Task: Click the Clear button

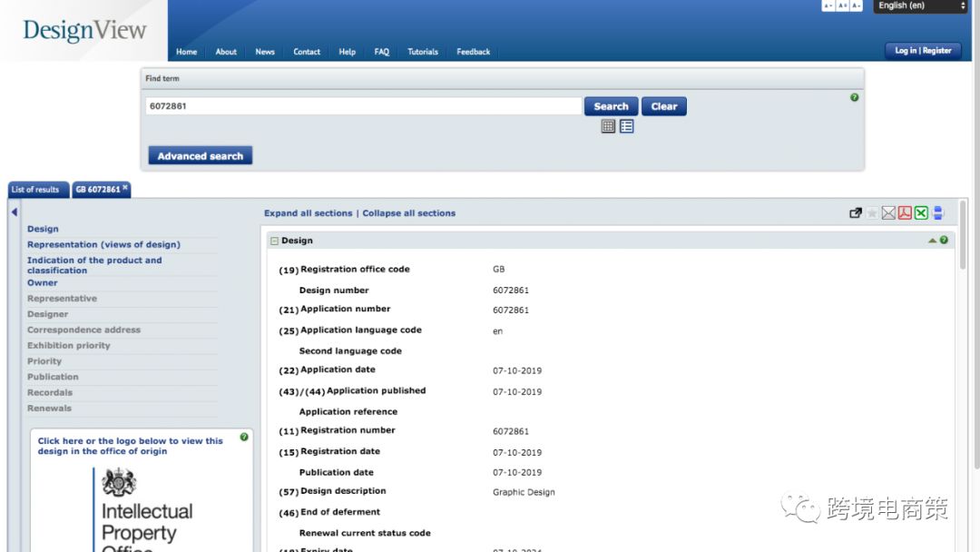Action: [663, 106]
